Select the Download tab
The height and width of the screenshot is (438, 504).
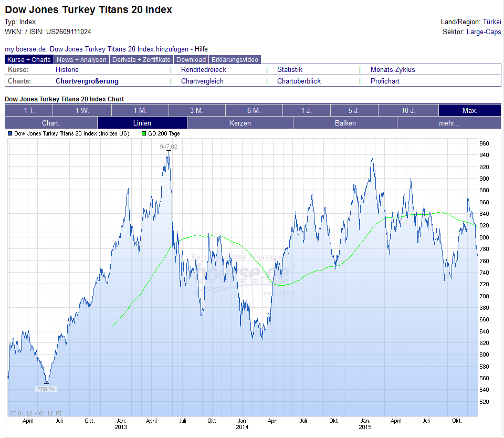coord(191,60)
